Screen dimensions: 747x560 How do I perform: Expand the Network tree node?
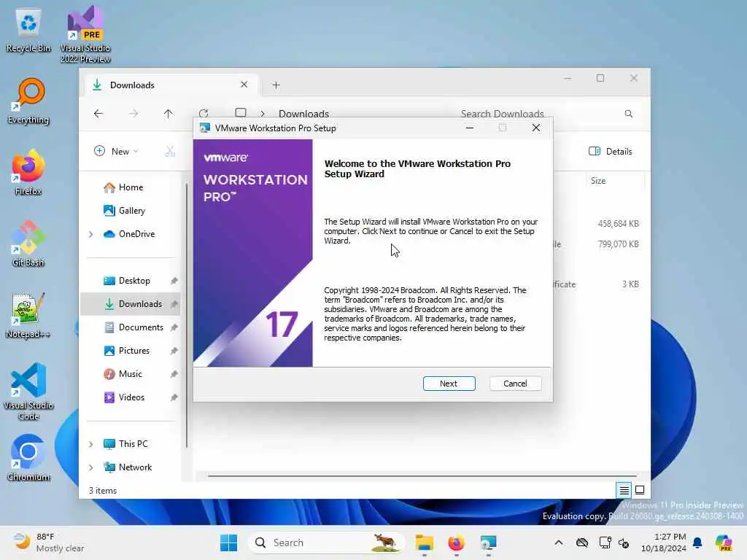tap(91, 467)
